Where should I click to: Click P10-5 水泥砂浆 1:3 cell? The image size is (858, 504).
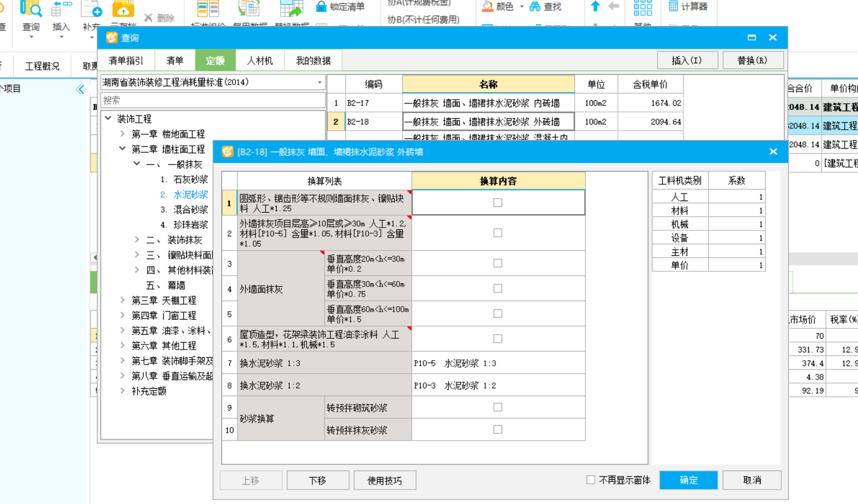pyautogui.click(x=498, y=363)
